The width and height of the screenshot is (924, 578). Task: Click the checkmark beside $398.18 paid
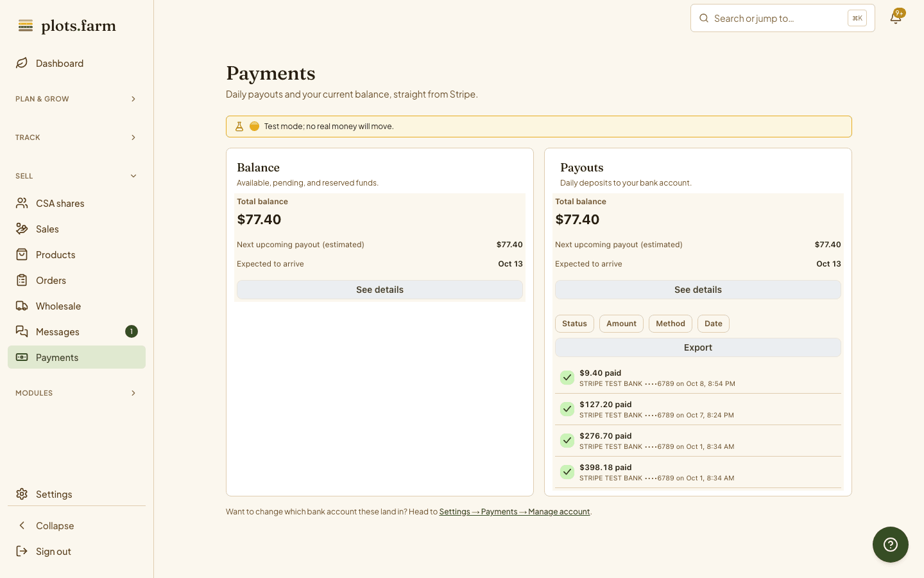point(567,472)
